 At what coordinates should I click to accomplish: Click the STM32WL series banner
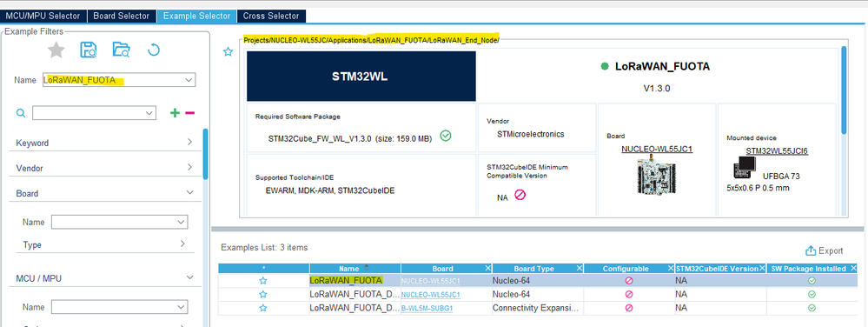[x=361, y=77]
